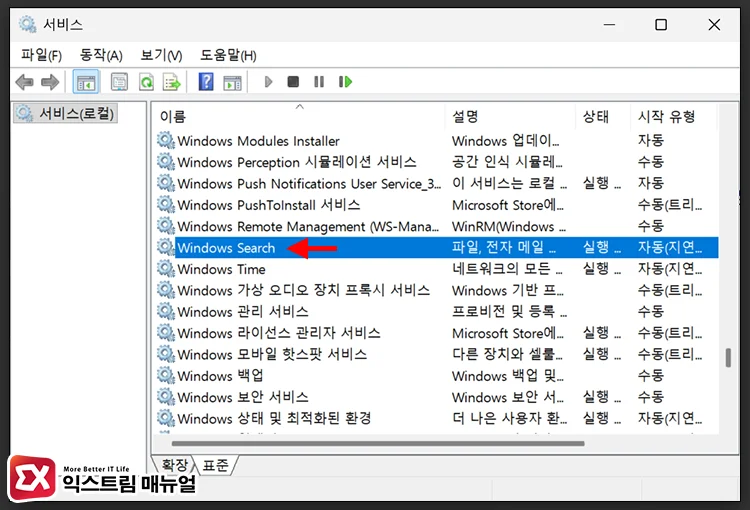Click the vertical scrollbar thumb of services list
This screenshot has width=750, height=510.
pyautogui.click(x=728, y=357)
